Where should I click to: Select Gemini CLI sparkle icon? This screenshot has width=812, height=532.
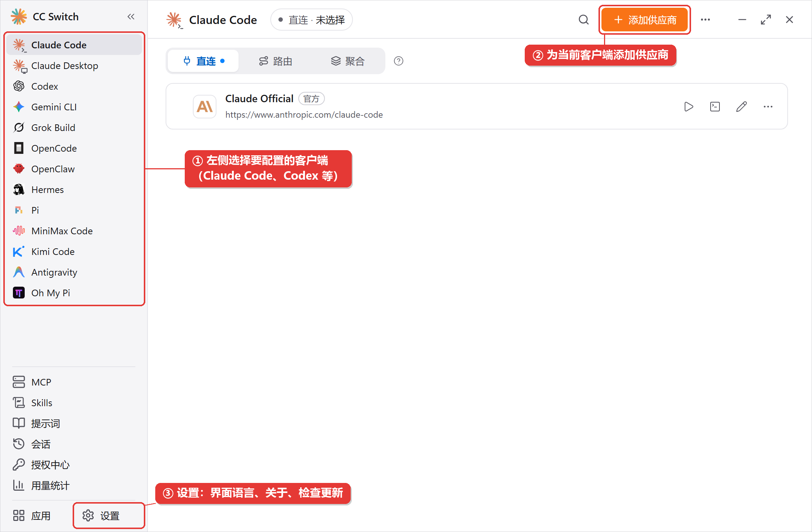(x=19, y=107)
